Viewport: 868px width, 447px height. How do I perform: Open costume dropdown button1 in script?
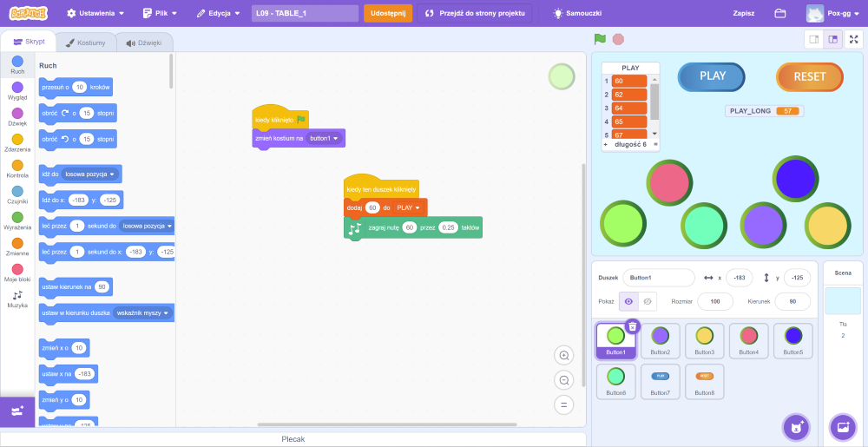pyautogui.click(x=325, y=138)
